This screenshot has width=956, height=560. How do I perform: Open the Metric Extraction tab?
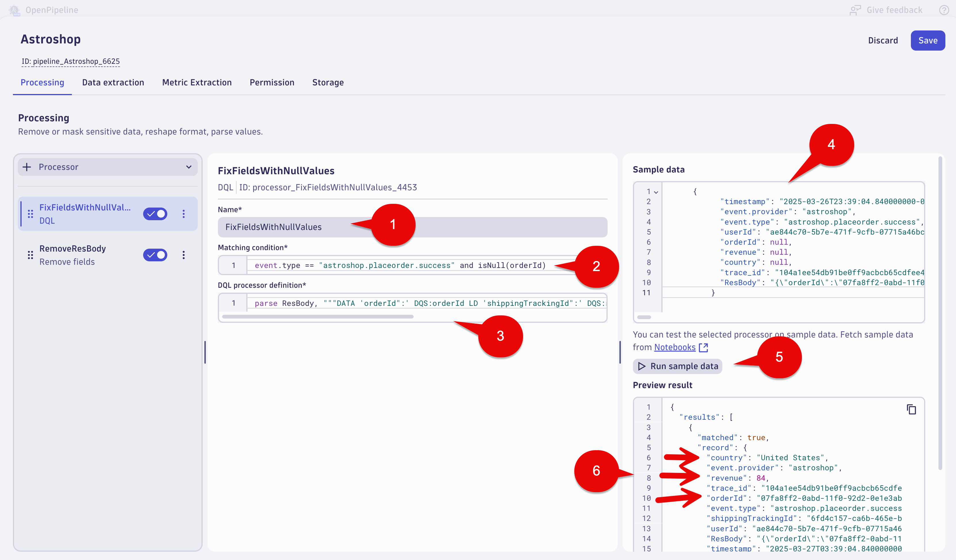(197, 82)
